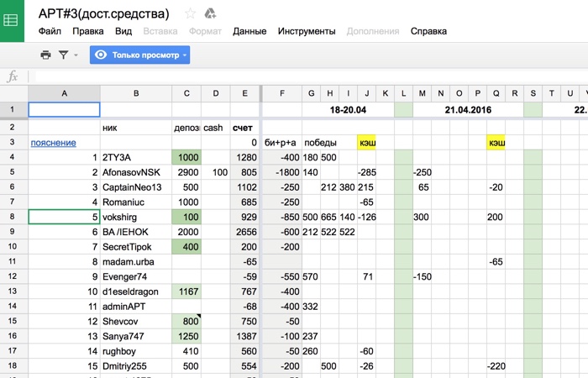Print the spreadsheet with printer icon
The image size is (588, 378).
[x=45, y=55]
